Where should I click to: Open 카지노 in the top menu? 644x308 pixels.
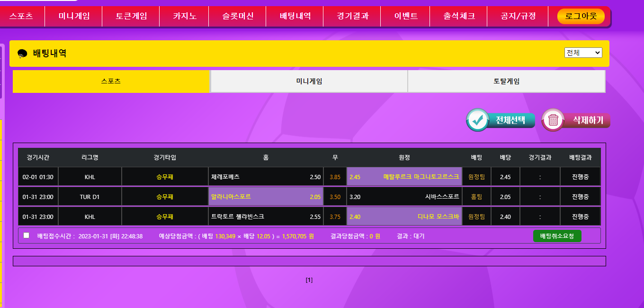184,16
